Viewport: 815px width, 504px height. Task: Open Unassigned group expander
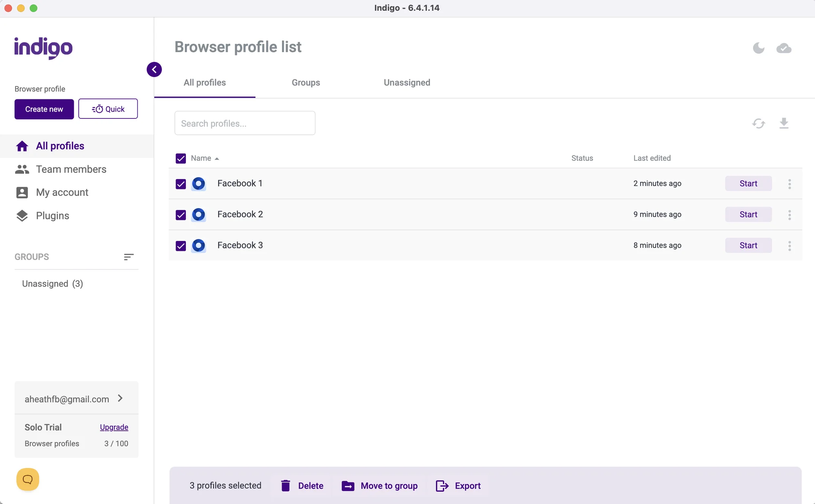(x=53, y=284)
